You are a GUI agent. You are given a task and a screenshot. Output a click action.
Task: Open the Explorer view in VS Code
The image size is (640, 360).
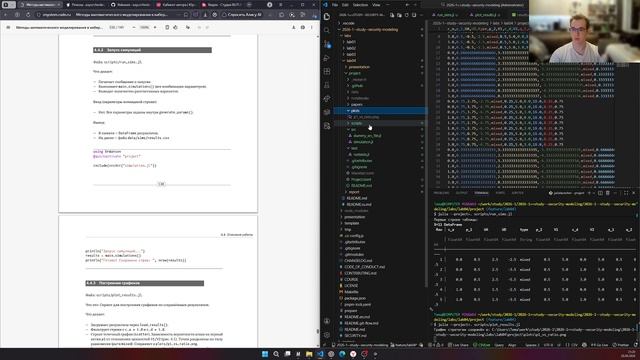point(327,17)
